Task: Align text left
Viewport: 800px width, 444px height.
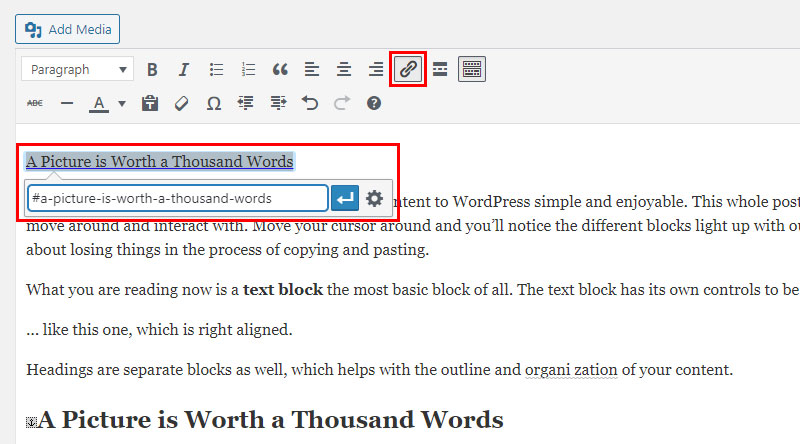Action: pos(312,69)
